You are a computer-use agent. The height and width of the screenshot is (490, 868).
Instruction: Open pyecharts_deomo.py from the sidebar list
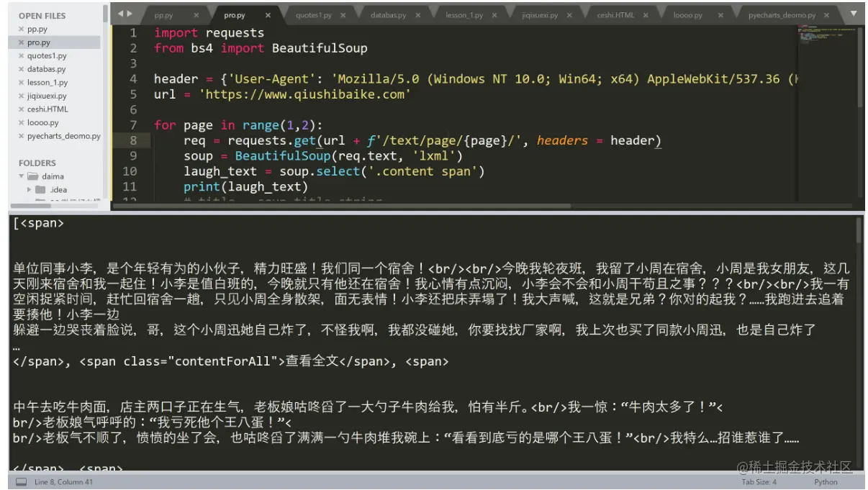[x=64, y=136]
